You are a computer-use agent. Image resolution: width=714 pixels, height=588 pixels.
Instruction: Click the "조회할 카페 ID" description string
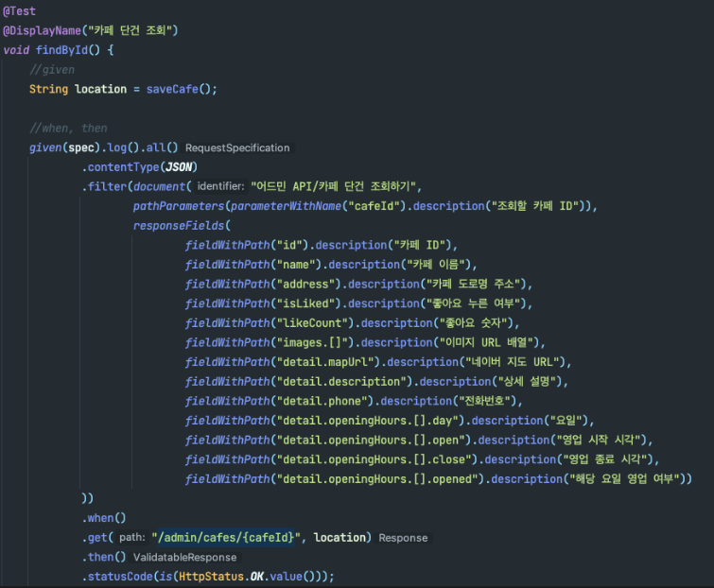point(535,206)
